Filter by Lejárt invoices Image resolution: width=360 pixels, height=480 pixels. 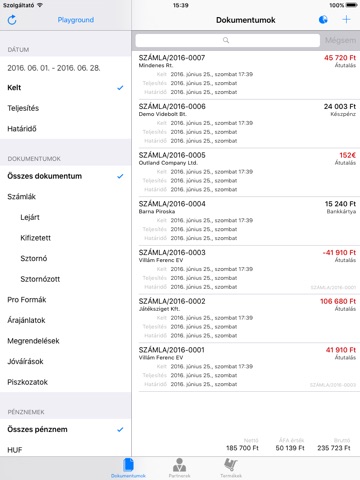pos(65,217)
